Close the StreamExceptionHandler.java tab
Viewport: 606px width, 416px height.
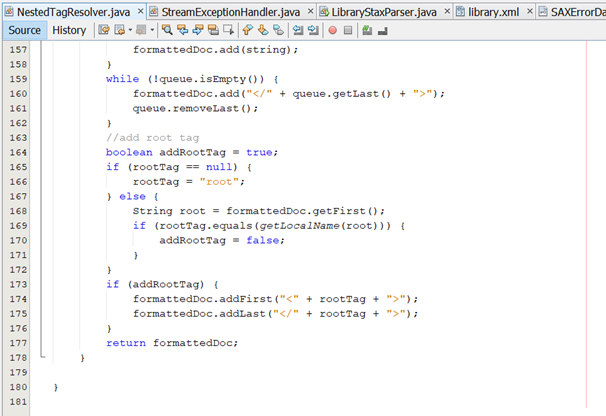point(310,12)
